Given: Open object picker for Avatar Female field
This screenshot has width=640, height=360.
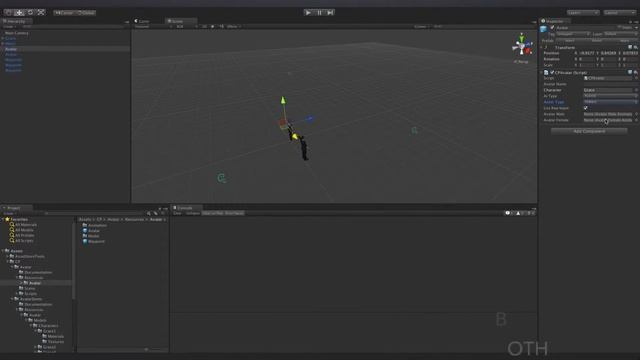Looking at the screenshot, I should pyautogui.click(x=636, y=120).
